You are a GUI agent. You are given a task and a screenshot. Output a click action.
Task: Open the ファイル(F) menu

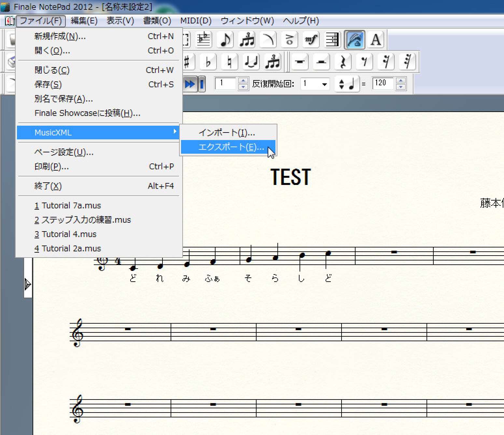(41, 21)
